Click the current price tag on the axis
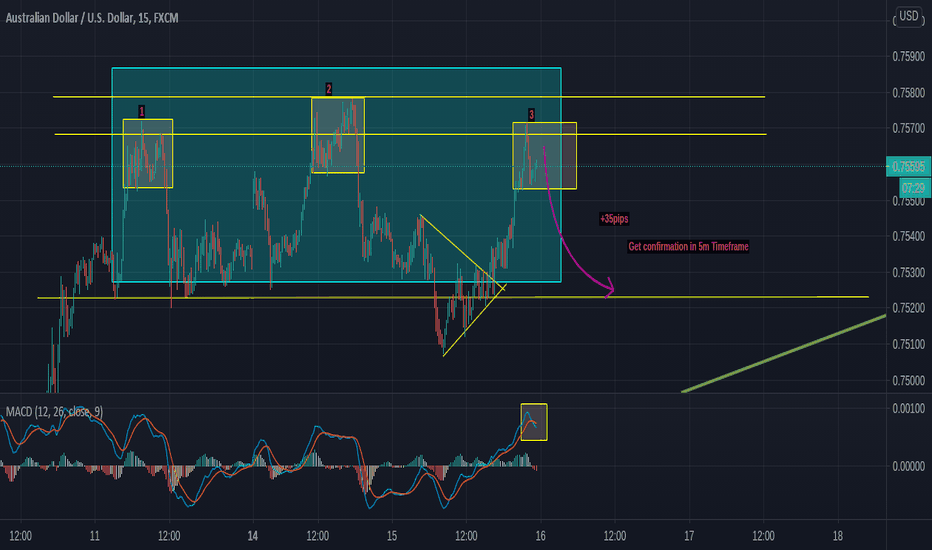 point(908,166)
